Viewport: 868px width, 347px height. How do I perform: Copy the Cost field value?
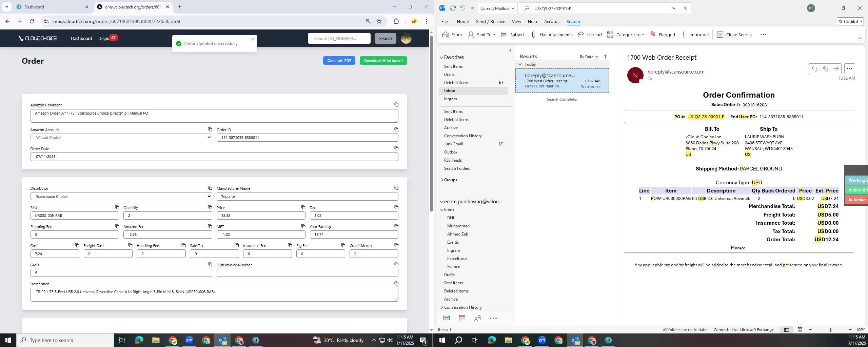pos(77,245)
